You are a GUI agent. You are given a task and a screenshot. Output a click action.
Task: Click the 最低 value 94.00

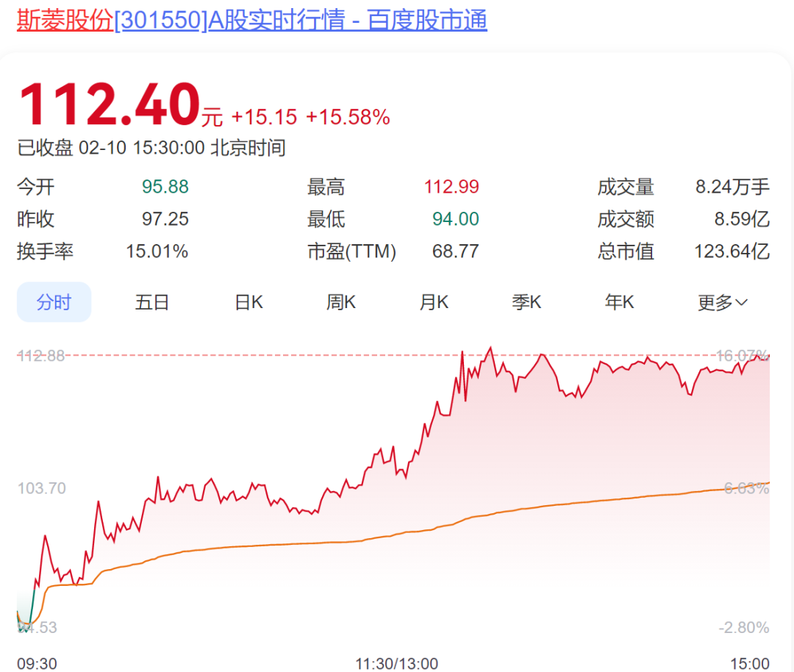[x=455, y=219]
